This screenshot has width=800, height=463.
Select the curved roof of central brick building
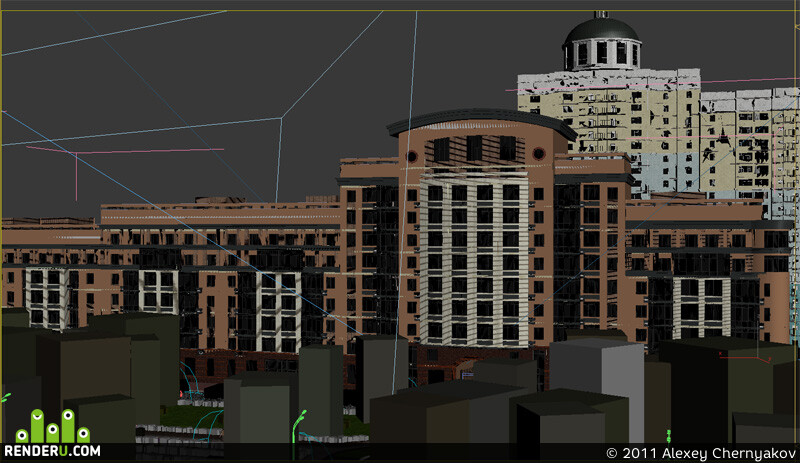click(482, 121)
